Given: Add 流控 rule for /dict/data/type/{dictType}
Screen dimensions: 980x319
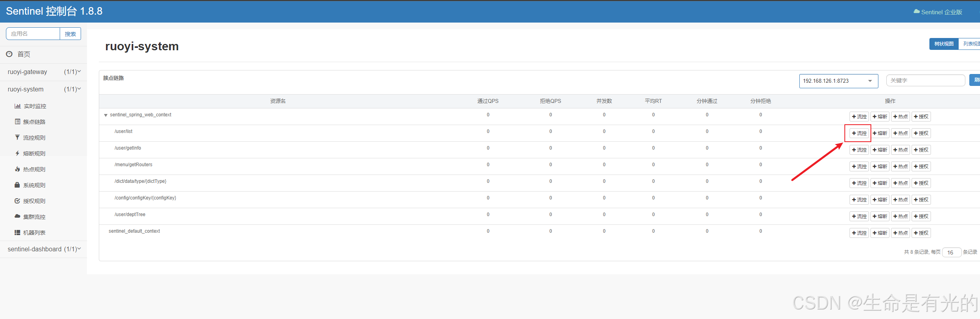Looking at the screenshot, I should pyautogui.click(x=859, y=183).
